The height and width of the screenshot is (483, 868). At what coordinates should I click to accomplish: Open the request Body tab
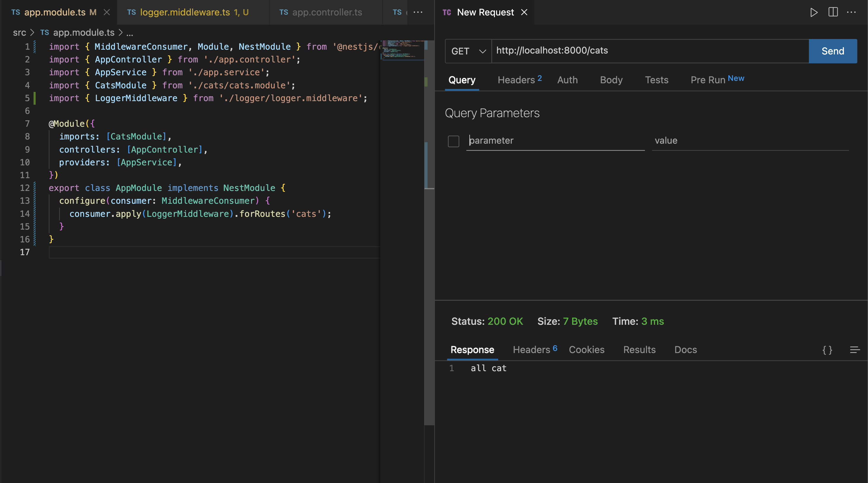tap(611, 80)
